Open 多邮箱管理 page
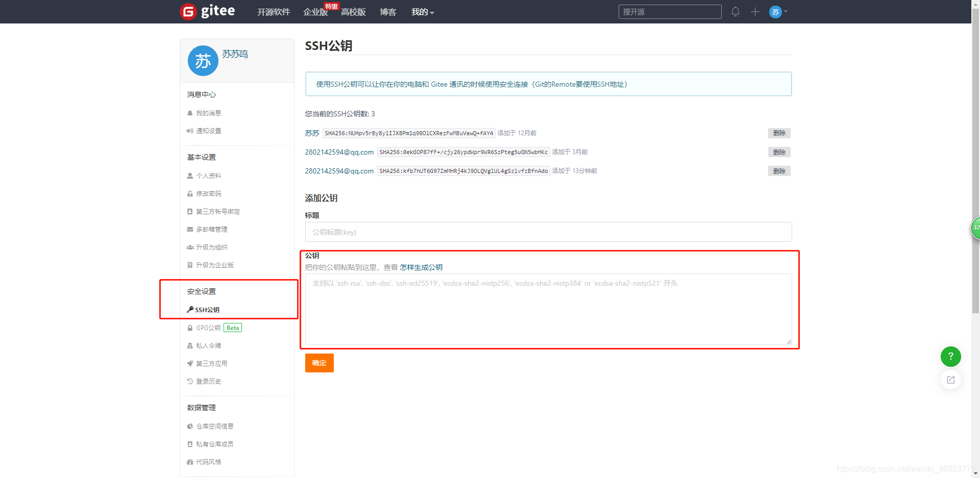The width and height of the screenshot is (980, 478). [212, 229]
